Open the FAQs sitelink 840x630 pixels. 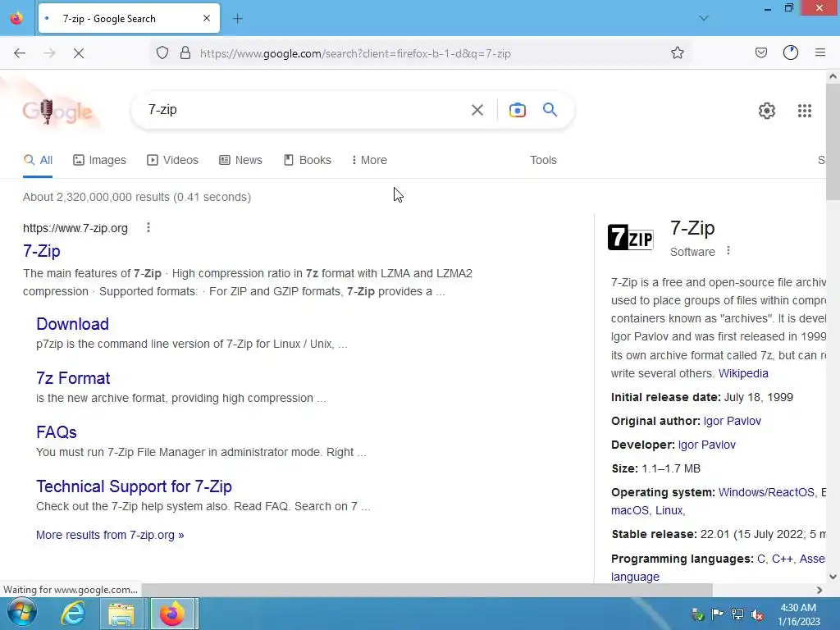pyautogui.click(x=57, y=431)
